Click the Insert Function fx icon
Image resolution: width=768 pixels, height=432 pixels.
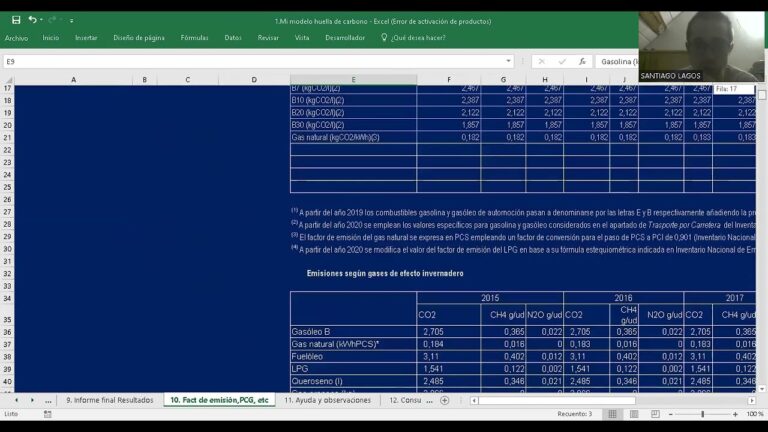582,62
